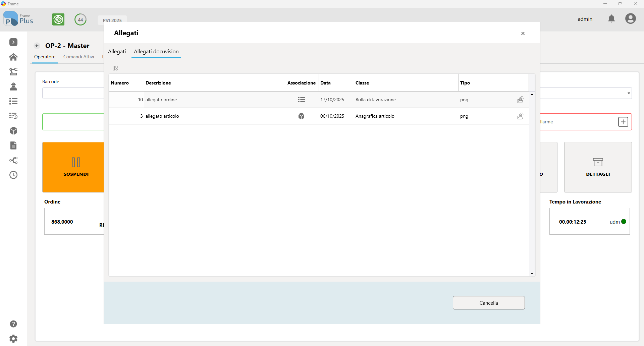Open the dropdown arrow at the right panel

[629, 93]
